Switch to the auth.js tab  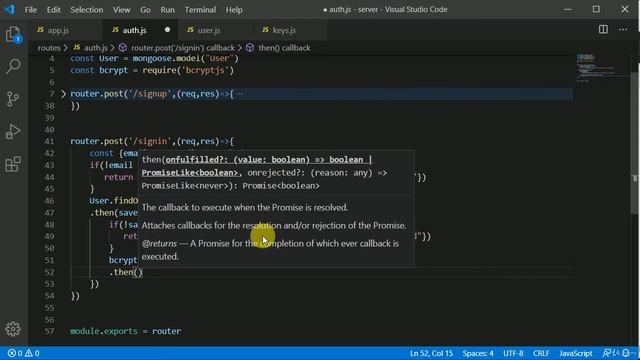(135, 30)
